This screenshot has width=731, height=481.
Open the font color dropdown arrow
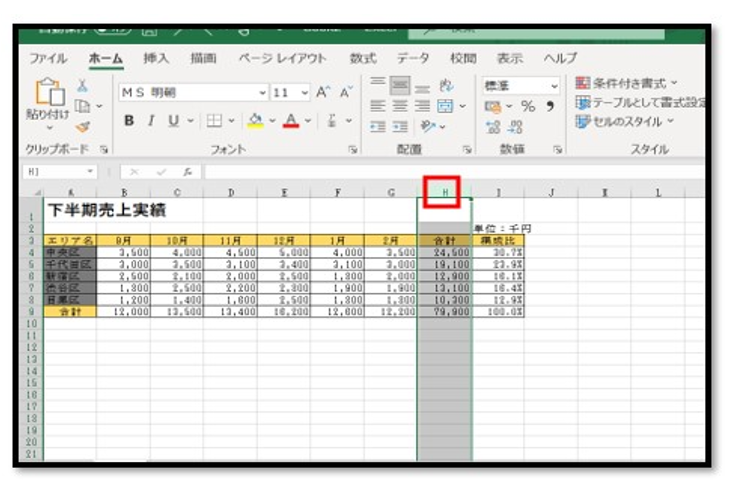pos(308,121)
